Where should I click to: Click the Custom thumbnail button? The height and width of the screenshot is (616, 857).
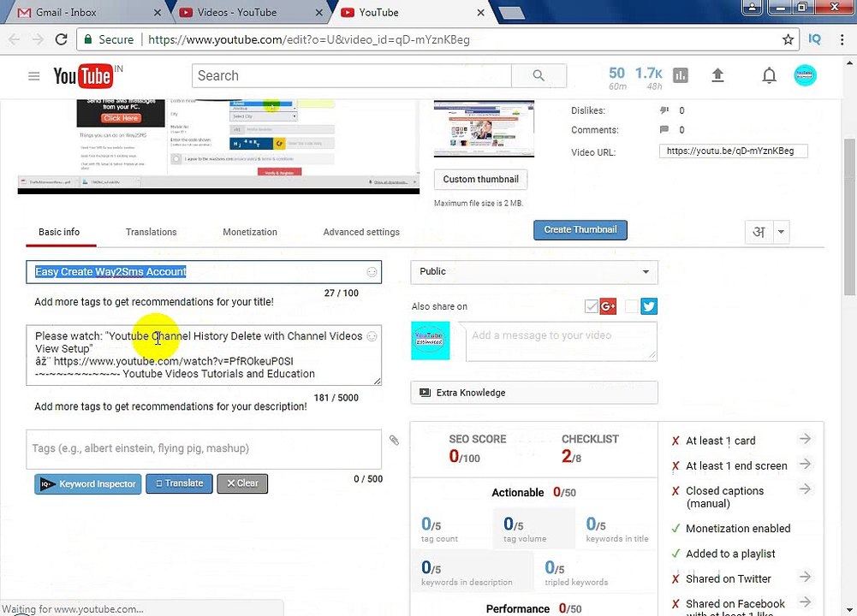pyautogui.click(x=481, y=179)
